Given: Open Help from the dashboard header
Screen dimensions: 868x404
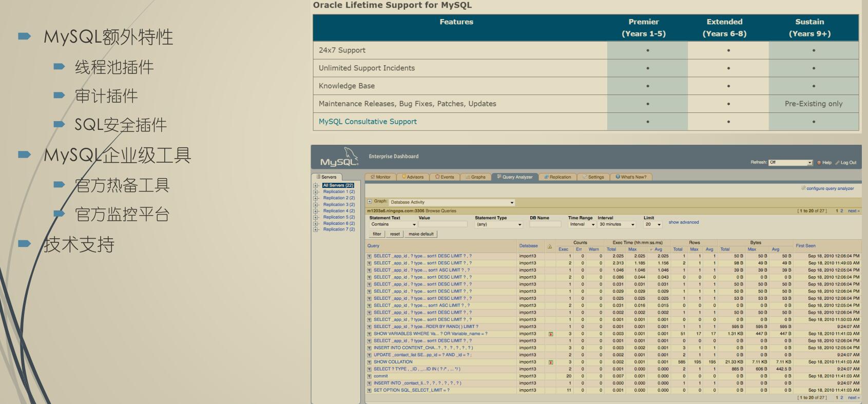Looking at the screenshot, I should tap(824, 163).
